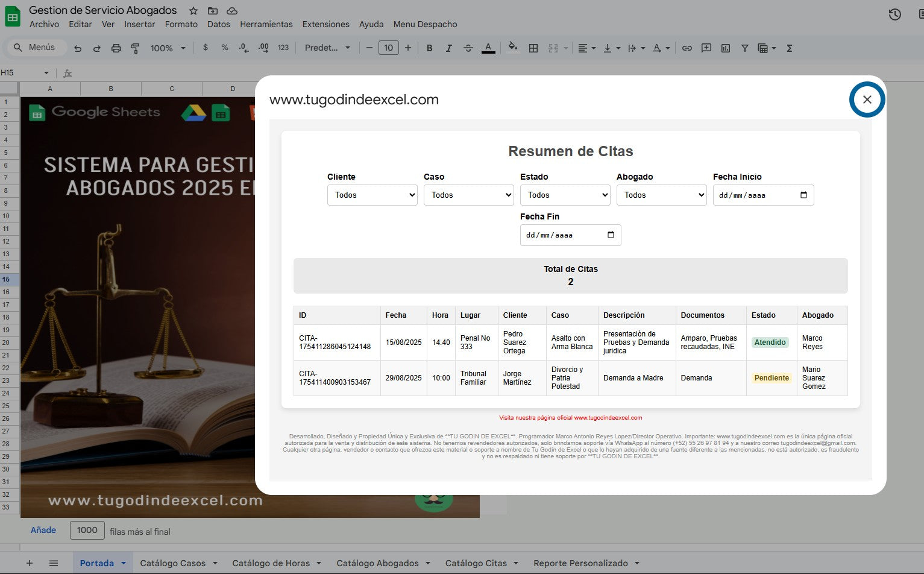924x574 pixels.
Task: Increase decimal places icon
Action: click(x=263, y=48)
